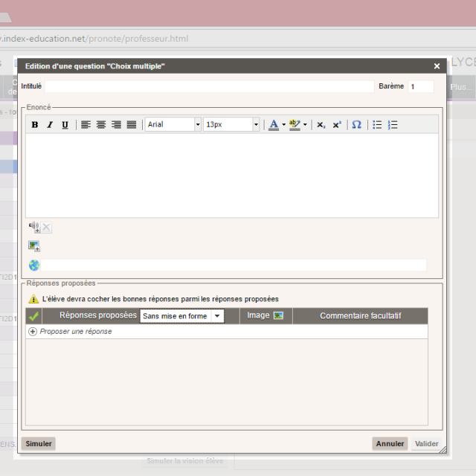
Task: Insert a bulleted list
Action: click(x=377, y=125)
